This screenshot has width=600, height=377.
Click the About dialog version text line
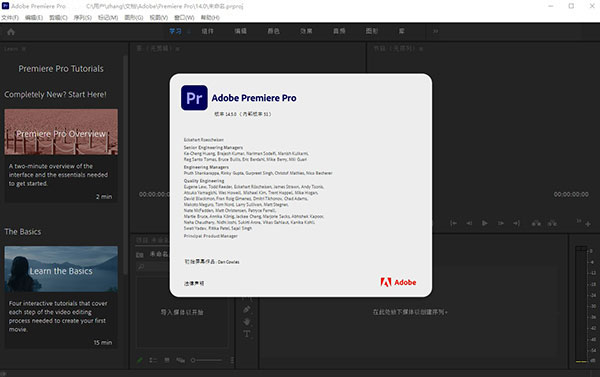tap(243, 114)
